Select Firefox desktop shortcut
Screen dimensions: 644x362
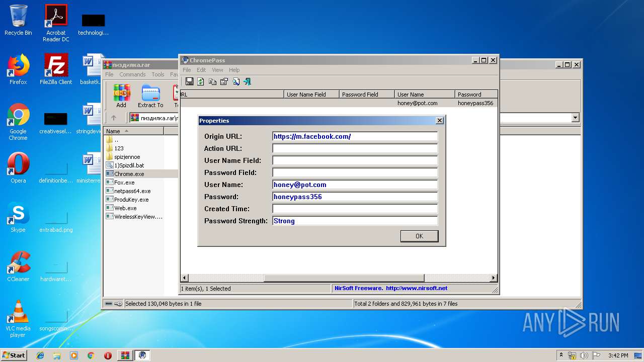click(x=18, y=69)
